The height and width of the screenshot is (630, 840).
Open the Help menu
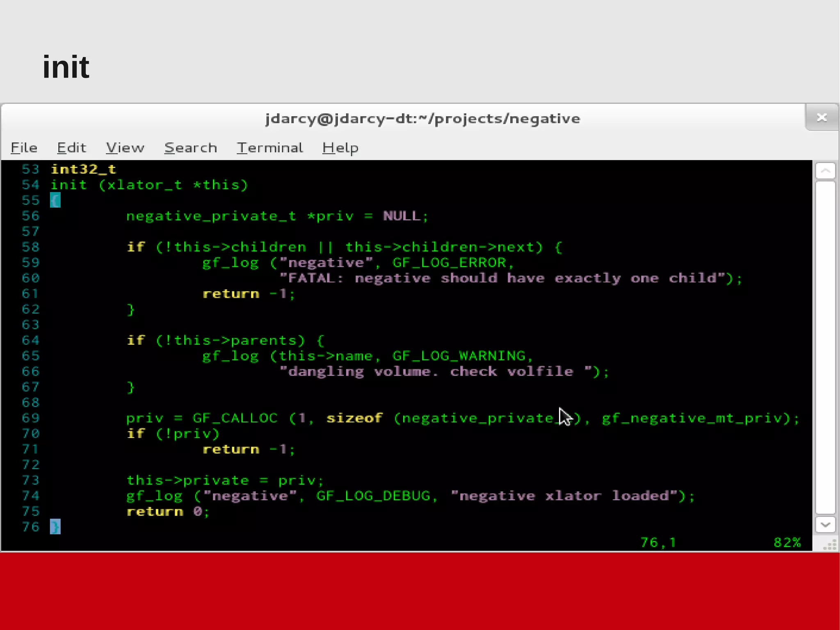click(340, 148)
